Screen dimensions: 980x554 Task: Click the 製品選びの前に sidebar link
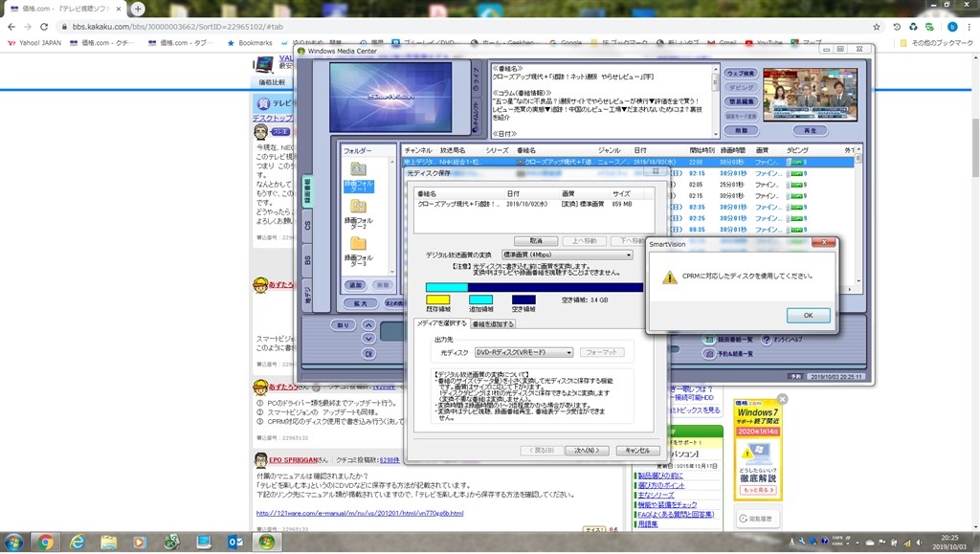661,476
